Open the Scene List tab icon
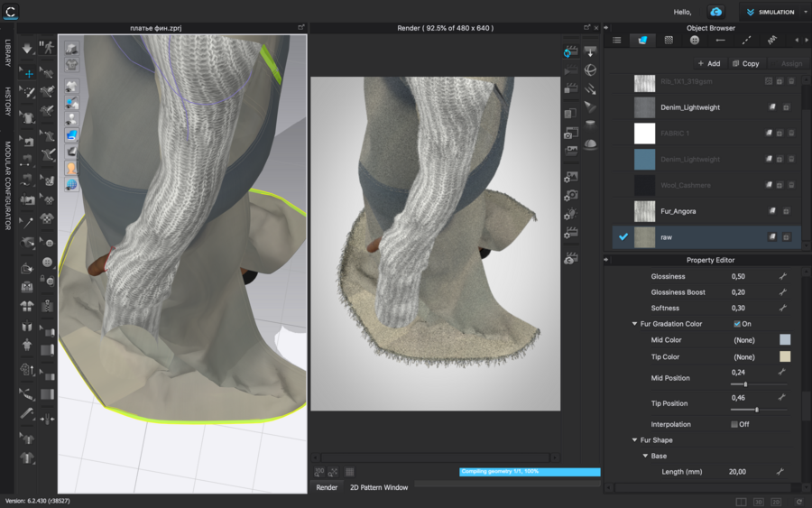Viewport: 812px width, 508px height. 617,40
